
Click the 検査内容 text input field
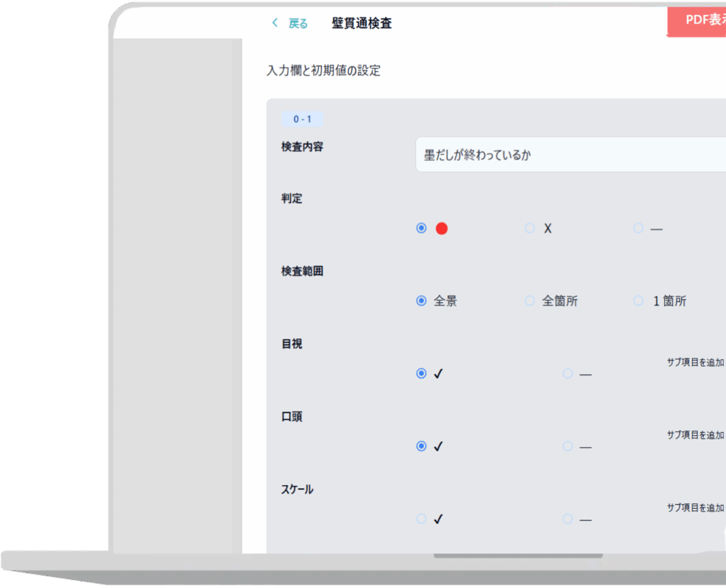click(570, 155)
